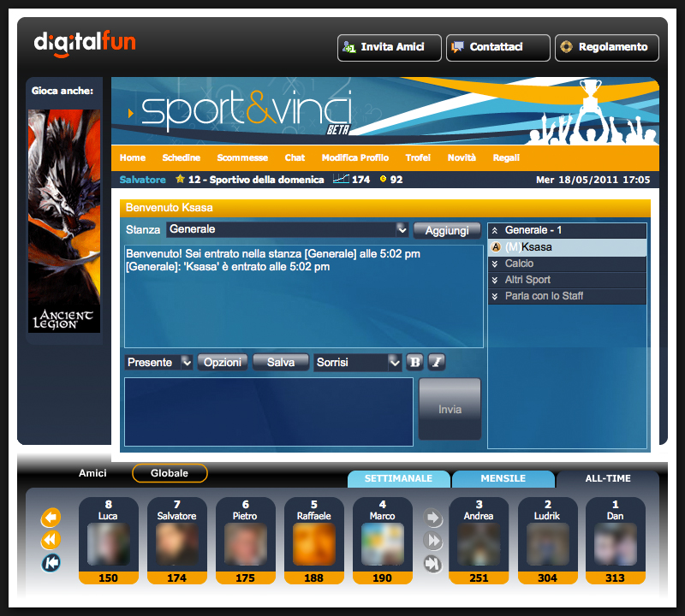Viewport: 685px width, 616px height.
Task: Click the Contattaci speech bubble icon
Action: pyautogui.click(x=457, y=47)
